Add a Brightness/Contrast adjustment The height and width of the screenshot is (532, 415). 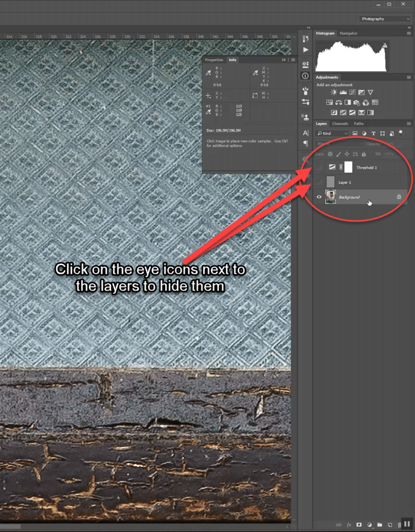[x=334, y=92]
